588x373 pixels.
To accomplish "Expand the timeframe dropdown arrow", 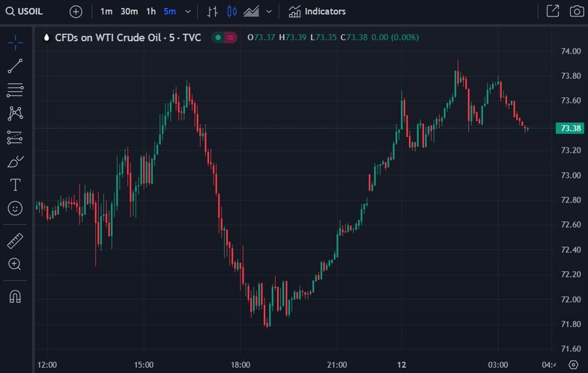I will 188,12.
